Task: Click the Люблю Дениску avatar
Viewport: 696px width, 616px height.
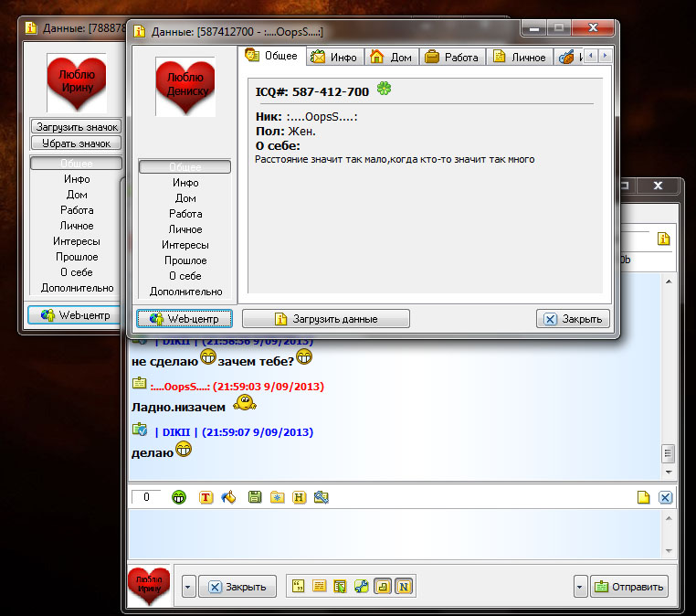Action: tap(185, 86)
